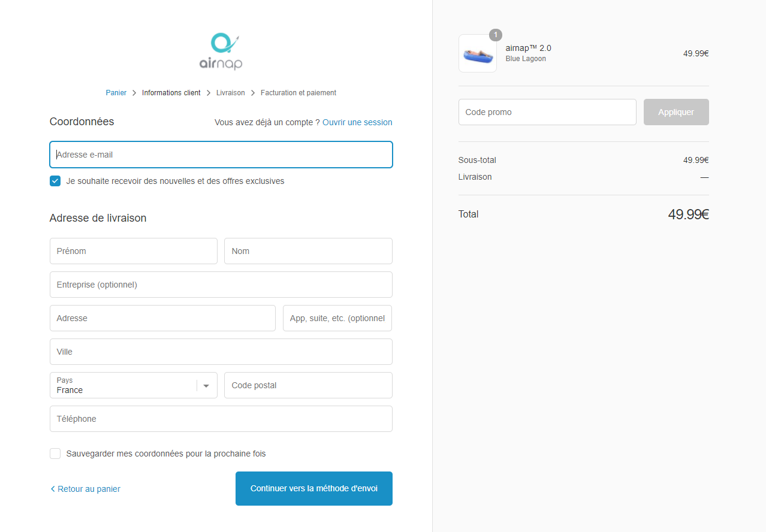This screenshot has height=532, width=766.
Task: Select the Livraison breadcrumb step
Action: tap(231, 93)
